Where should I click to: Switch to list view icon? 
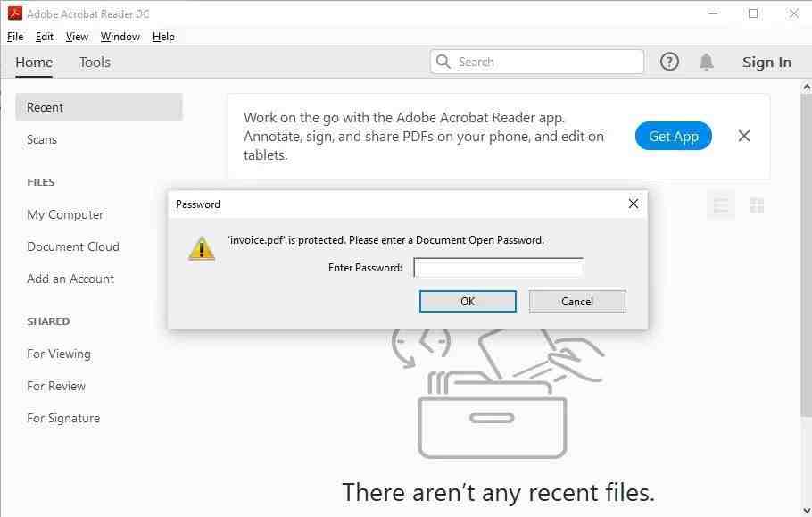point(721,205)
